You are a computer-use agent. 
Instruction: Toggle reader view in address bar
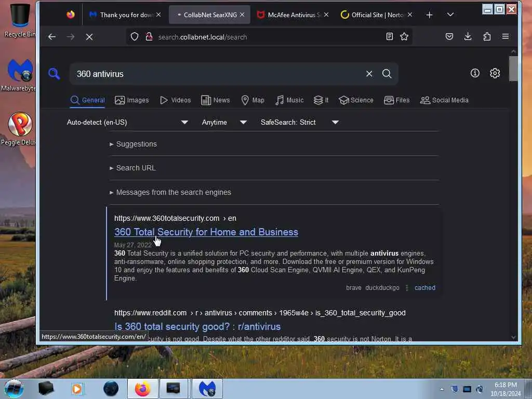[x=390, y=36]
